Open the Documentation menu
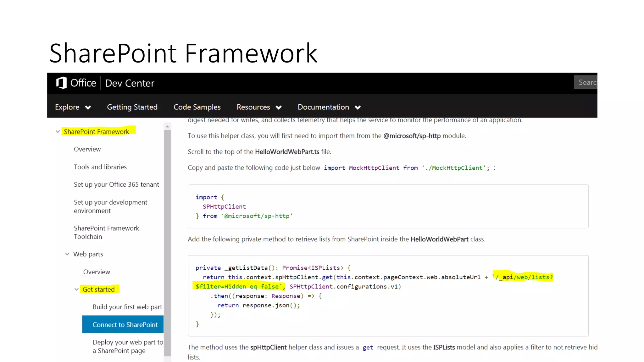Screen dimensions: 644x362 pos(323,107)
